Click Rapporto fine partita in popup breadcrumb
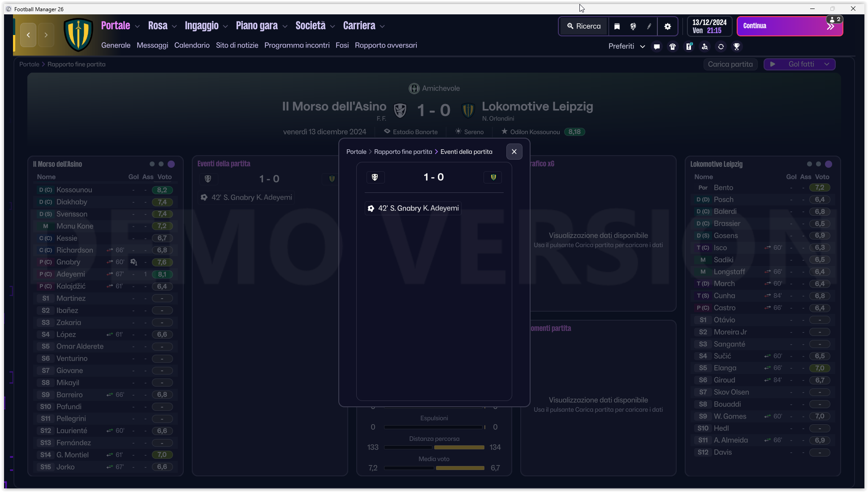The height and width of the screenshot is (492, 868). pyautogui.click(x=403, y=152)
